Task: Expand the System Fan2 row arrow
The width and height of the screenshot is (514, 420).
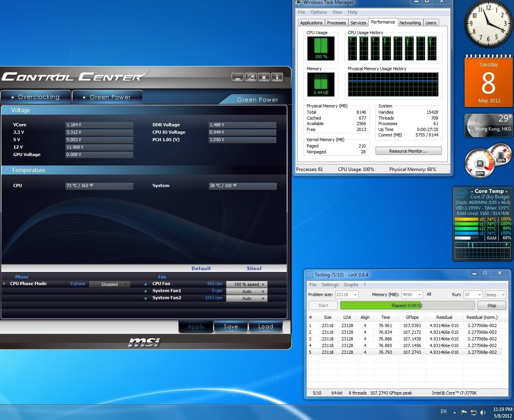Action: click(x=146, y=298)
